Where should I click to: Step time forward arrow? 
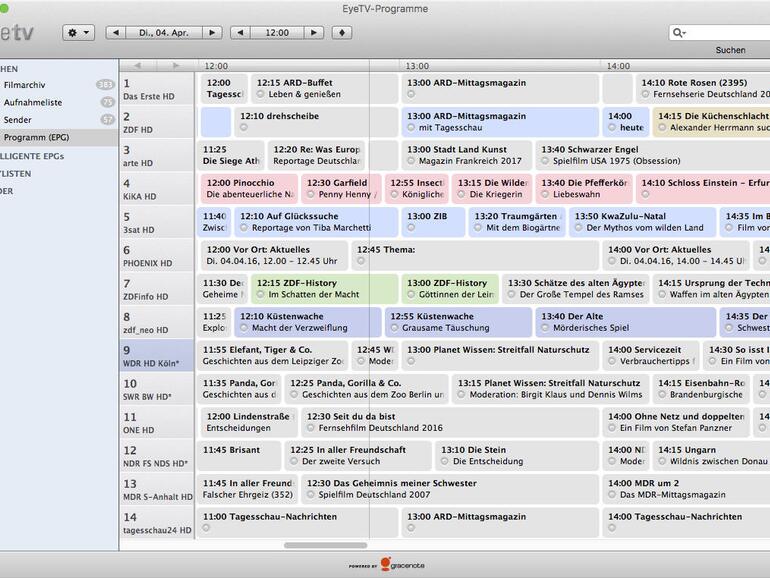tap(314, 33)
